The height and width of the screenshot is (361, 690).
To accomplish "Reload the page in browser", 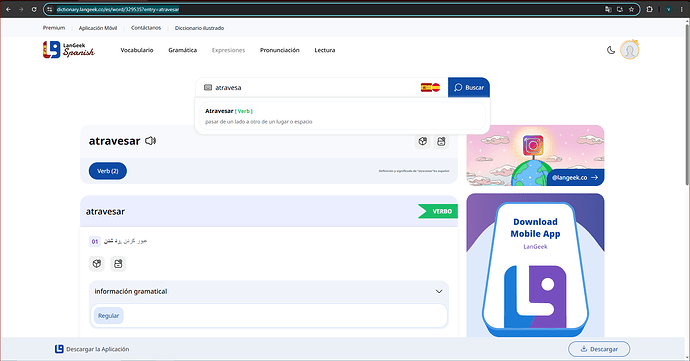I will (x=34, y=9).
